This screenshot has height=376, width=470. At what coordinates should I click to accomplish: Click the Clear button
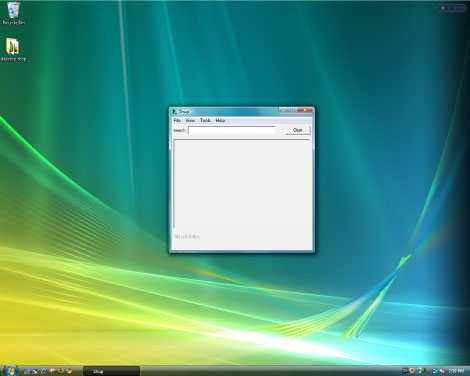pos(298,130)
